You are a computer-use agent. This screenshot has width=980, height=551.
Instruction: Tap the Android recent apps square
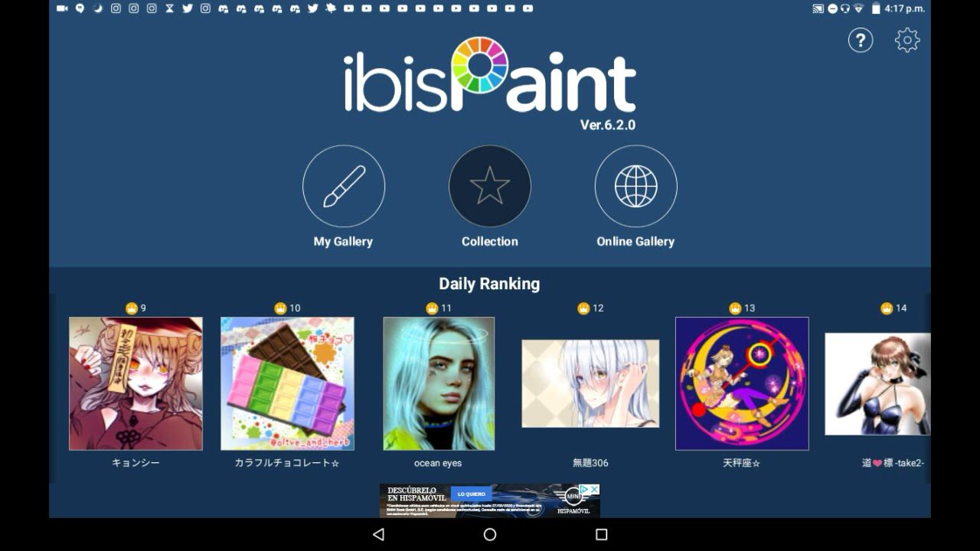pyautogui.click(x=602, y=535)
